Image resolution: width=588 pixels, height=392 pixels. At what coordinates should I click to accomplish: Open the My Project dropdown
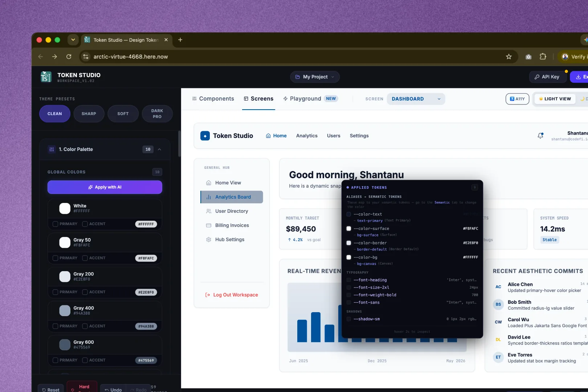coord(315,77)
